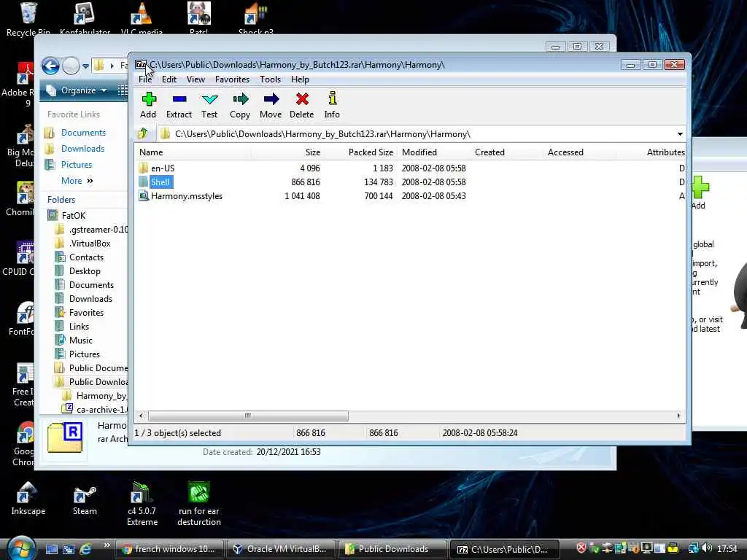The image size is (747, 560).
Task: Click the scrollbar right arrow in 7-Zip
Action: coord(678,416)
